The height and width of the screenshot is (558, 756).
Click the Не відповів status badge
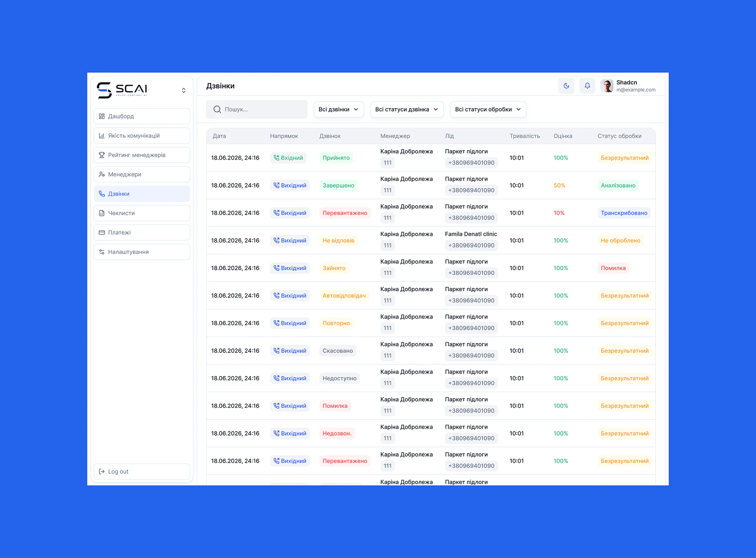coord(339,241)
